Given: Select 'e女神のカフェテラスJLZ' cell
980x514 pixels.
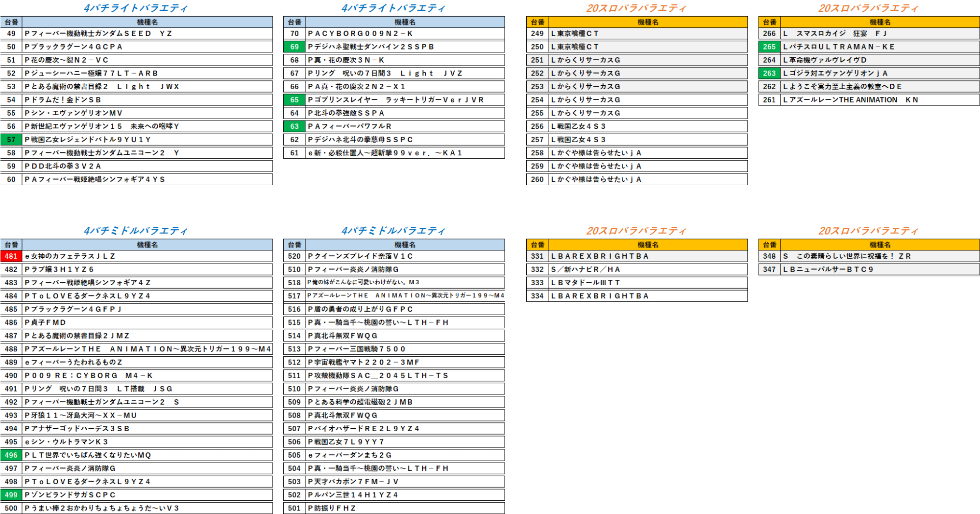Looking at the screenshot, I should click(x=147, y=256).
